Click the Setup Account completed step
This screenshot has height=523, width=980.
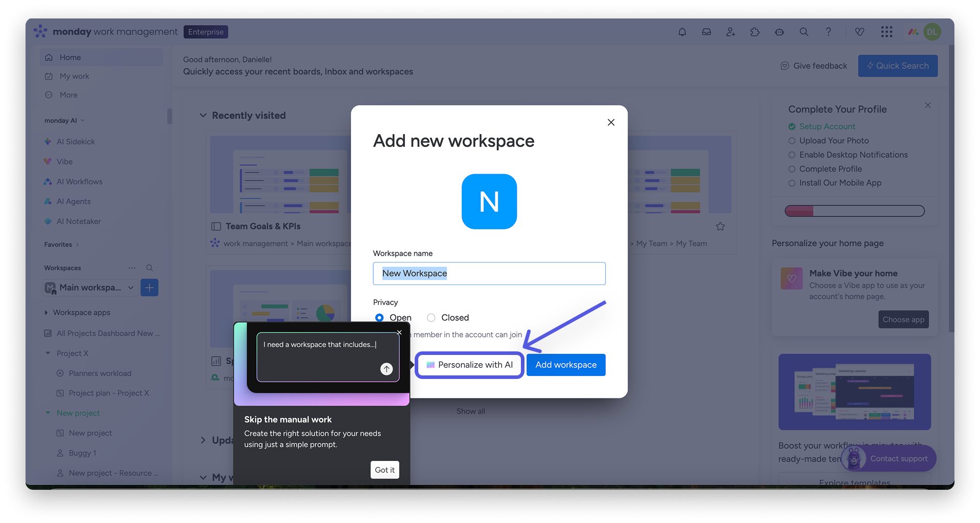tap(827, 127)
